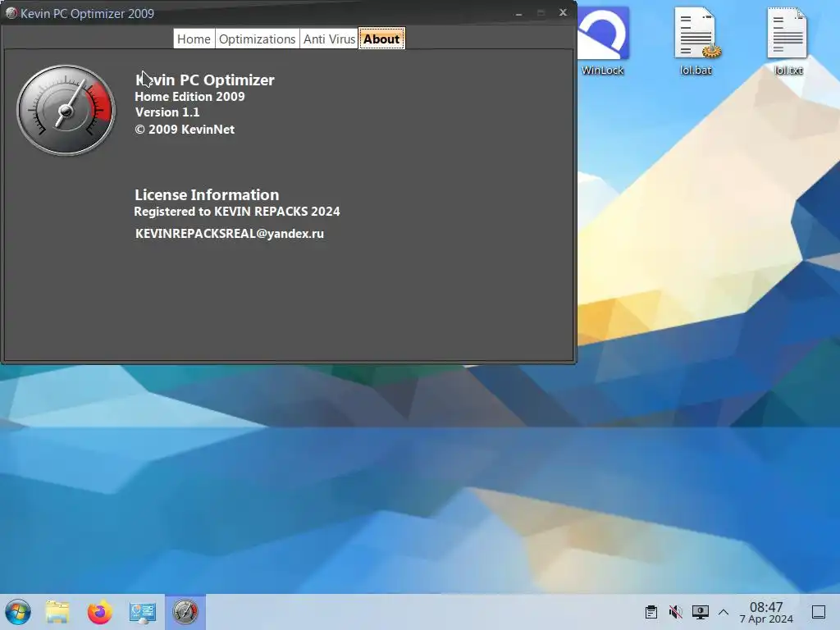The width and height of the screenshot is (840, 630).
Task: Launch the file manager from taskbar
Action: [x=57, y=612]
